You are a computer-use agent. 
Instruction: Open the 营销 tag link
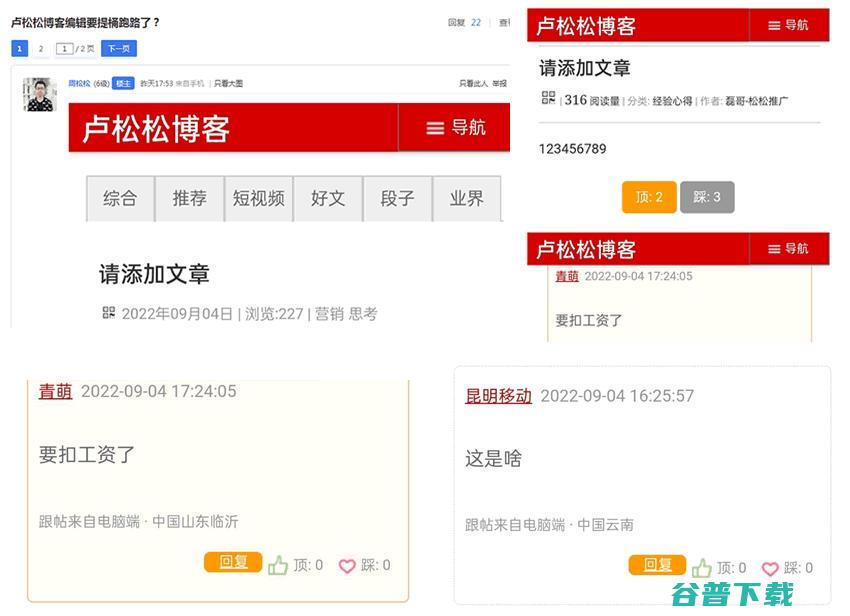pos(330,313)
